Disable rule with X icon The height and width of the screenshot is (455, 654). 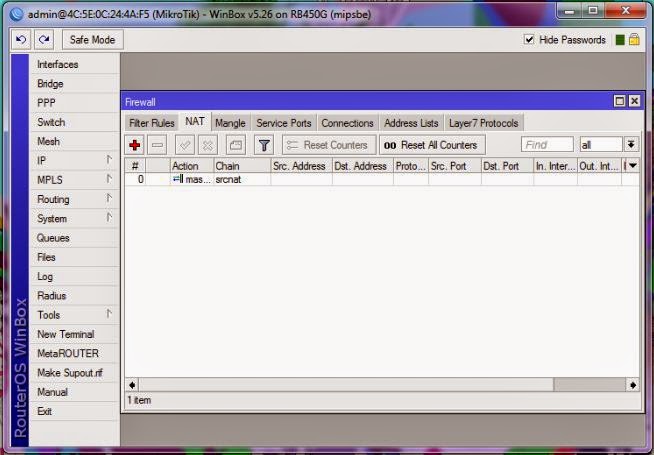pos(208,145)
